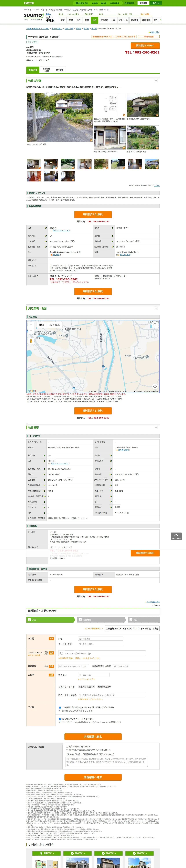
Task: Open 閲覧履歴 browsing history dropdown
Action: point(130,3)
